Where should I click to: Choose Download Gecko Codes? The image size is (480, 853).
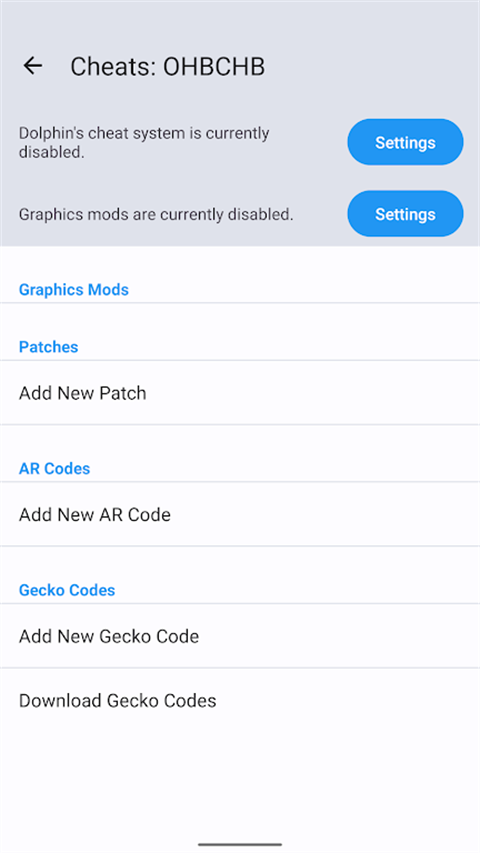point(240,700)
